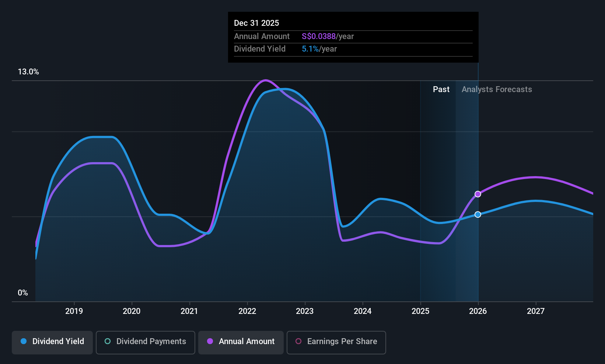Click the 2022 x-axis label
605x364 pixels.
tap(247, 311)
